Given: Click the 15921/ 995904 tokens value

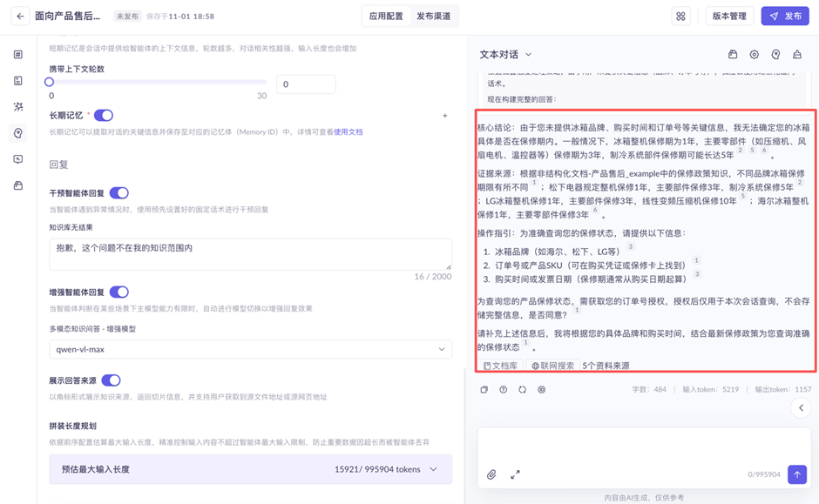Looking at the screenshot, I should click(377, 469).
